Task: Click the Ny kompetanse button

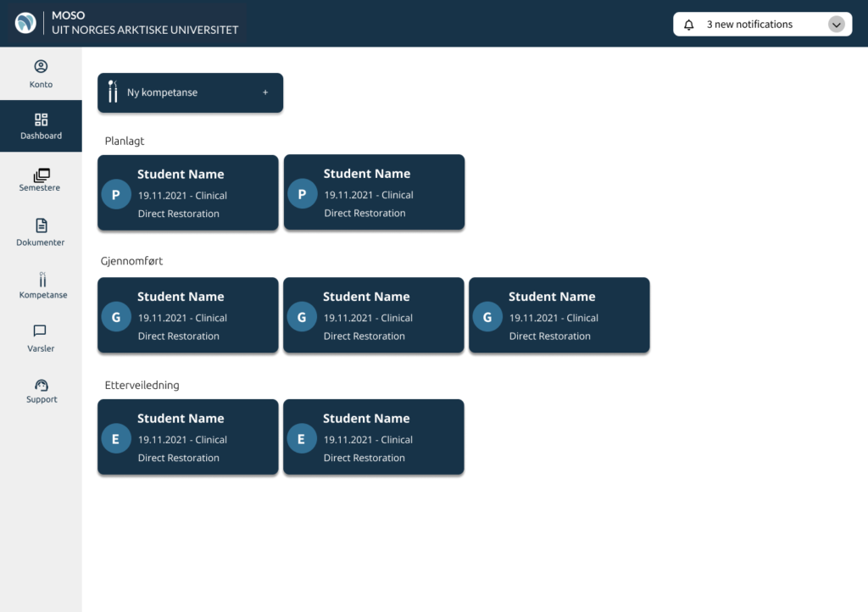Action: coord(191,93)
